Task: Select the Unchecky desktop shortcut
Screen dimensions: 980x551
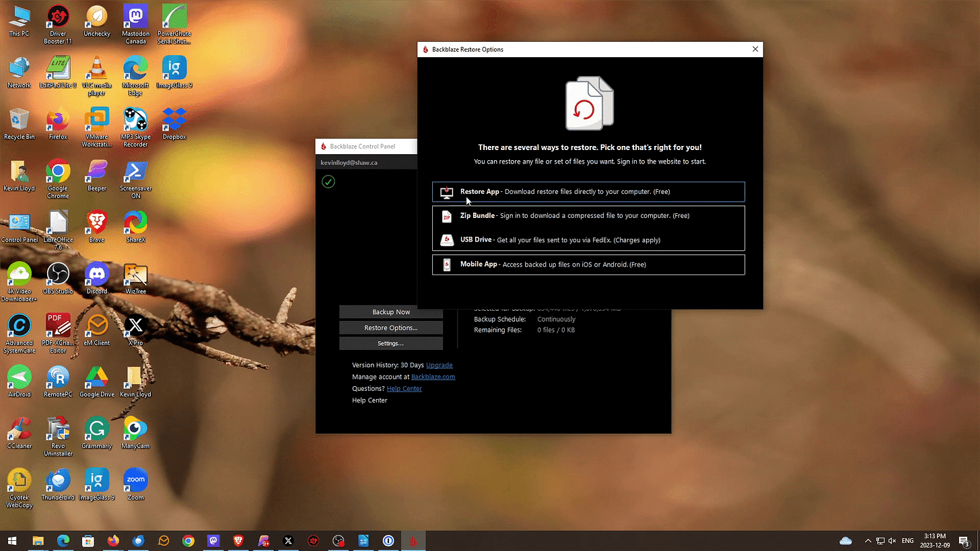Action: (97, 21)
